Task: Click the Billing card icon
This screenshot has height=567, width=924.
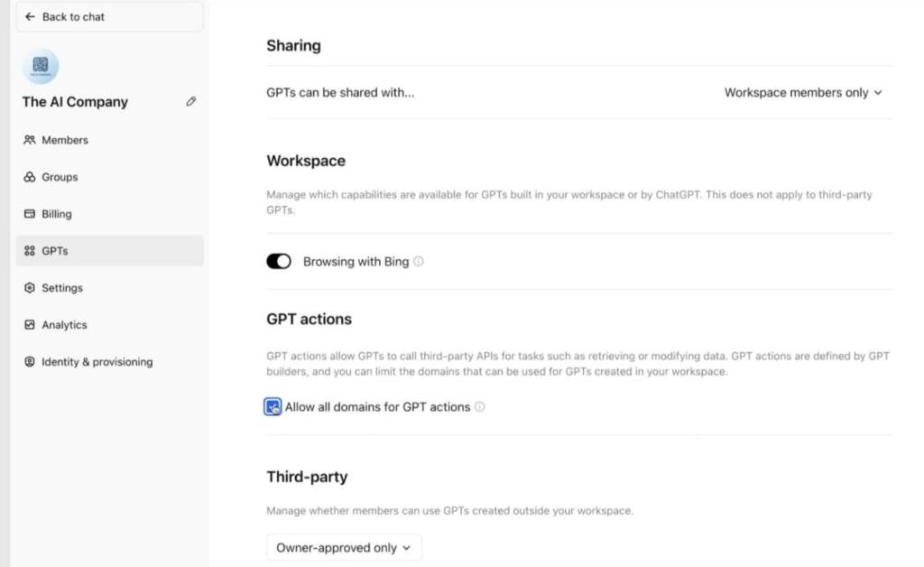Action: [x=30, y=213]
